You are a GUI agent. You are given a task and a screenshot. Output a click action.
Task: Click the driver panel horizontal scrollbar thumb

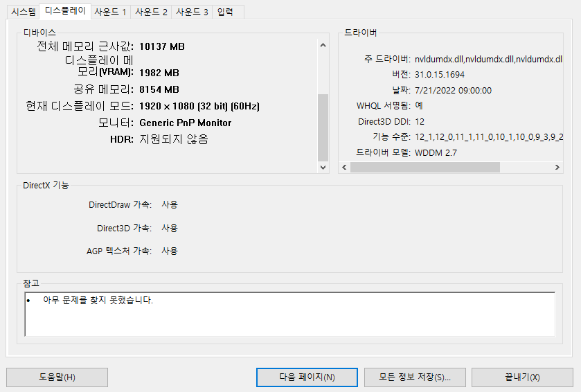pyautogui.click(x=424, y=168)
